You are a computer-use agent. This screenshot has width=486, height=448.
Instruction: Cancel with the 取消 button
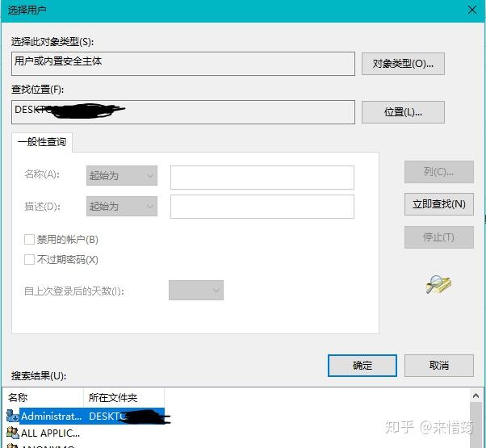pos(438,366)
